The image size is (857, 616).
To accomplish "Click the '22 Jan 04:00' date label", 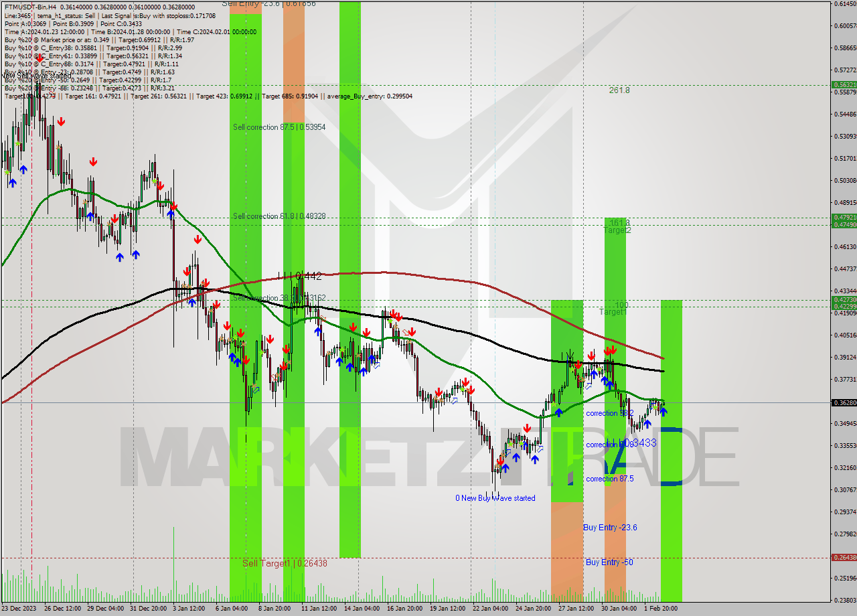I will pyautogui.click(x=491, y=609).
